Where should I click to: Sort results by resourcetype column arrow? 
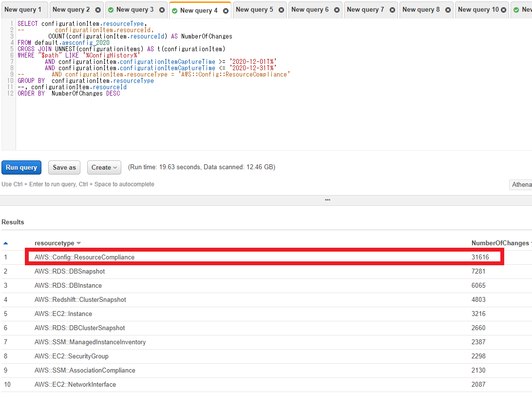(x=79, y=243)
